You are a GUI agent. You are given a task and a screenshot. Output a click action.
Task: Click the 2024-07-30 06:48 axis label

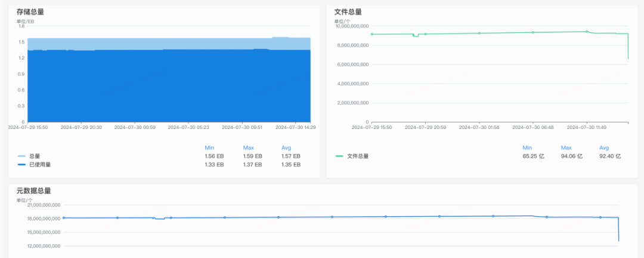[533, 128]
